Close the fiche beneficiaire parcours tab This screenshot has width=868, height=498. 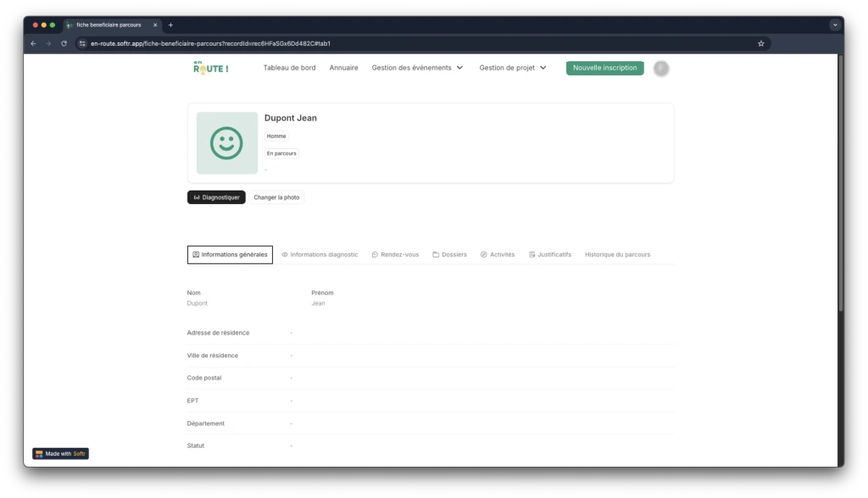pyautogui.click(x=155, y=25)
